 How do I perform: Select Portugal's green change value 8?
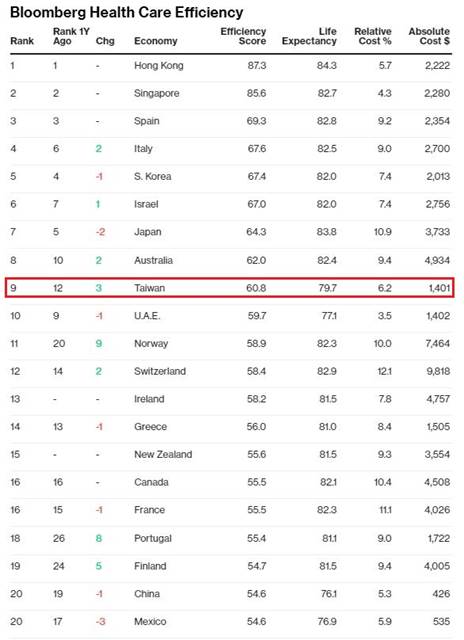[x=98, y=538]
